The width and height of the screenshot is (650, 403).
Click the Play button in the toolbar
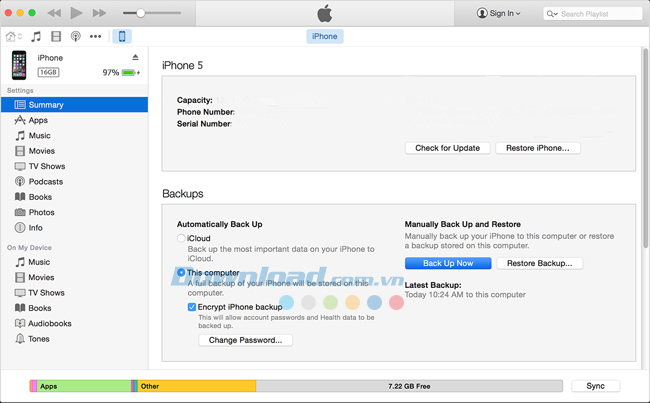pyautogui.click(x=75, y=13)
